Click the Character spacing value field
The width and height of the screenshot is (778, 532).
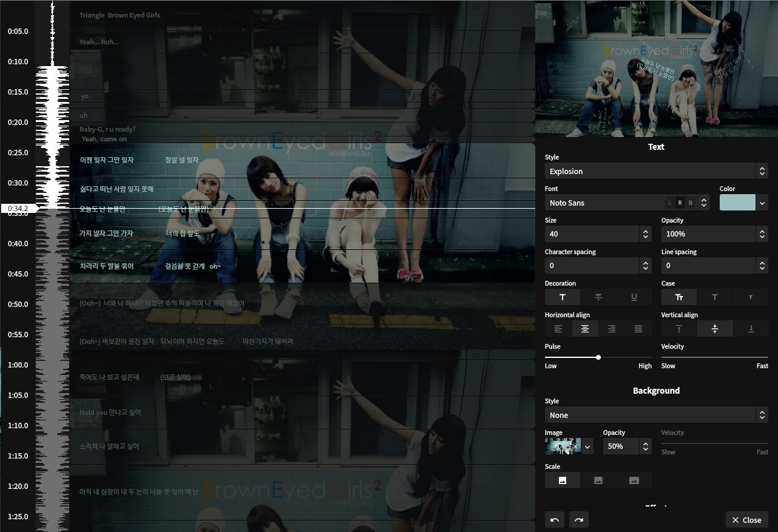point(592,266)
